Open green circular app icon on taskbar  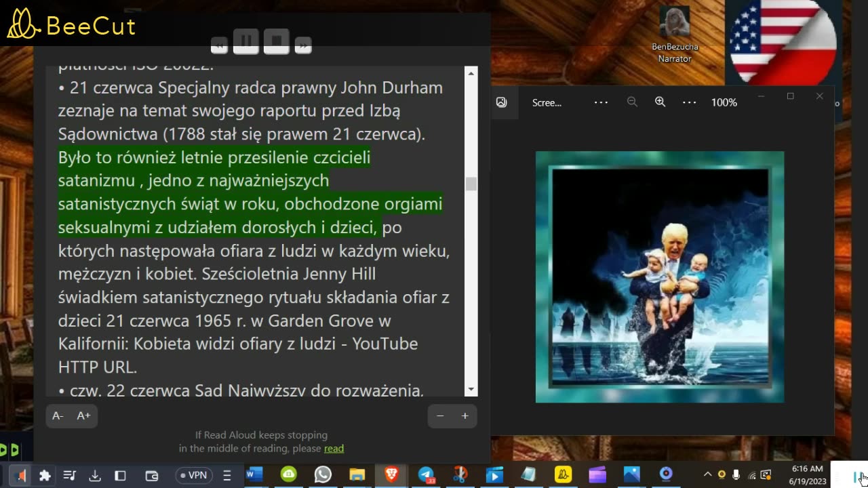tap(289, 475)
